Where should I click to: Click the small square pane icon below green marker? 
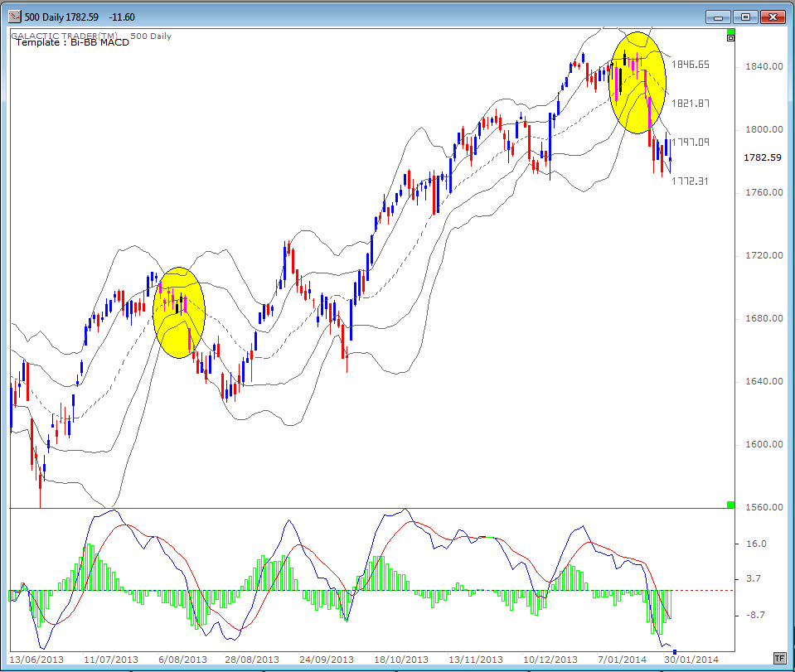[x=730, y=38]
